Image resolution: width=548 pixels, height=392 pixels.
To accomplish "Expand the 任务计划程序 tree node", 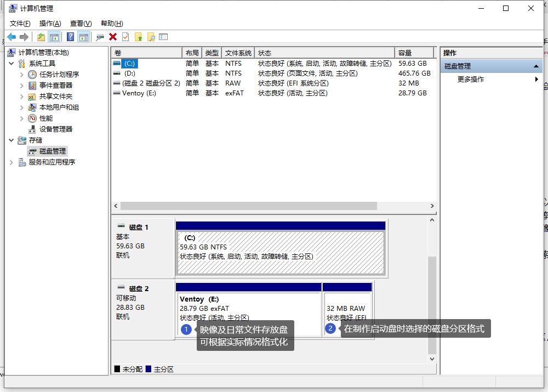I will (22, 75).
